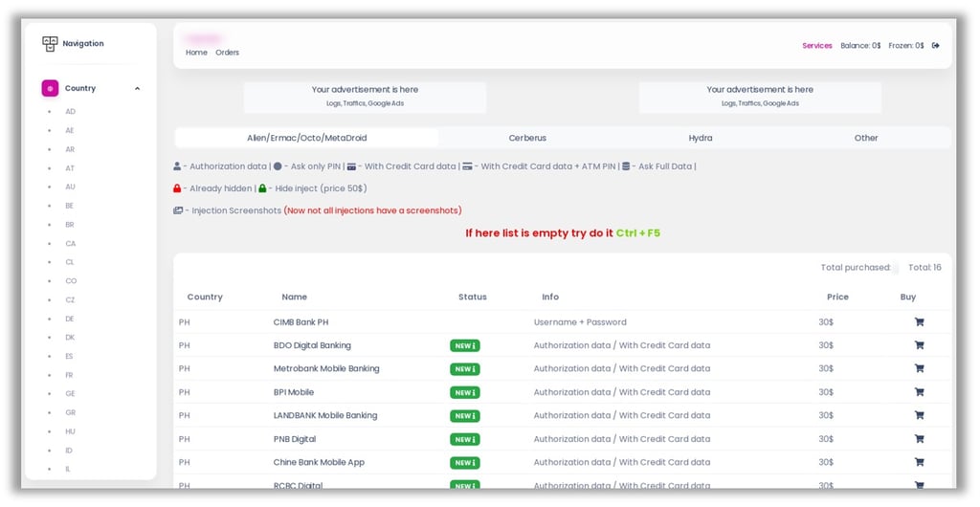Screen dimensions: 980x507
Task: Switch to the Alien/Ermac/Octo/MetaDroid tab
Action: click(307, 138)
